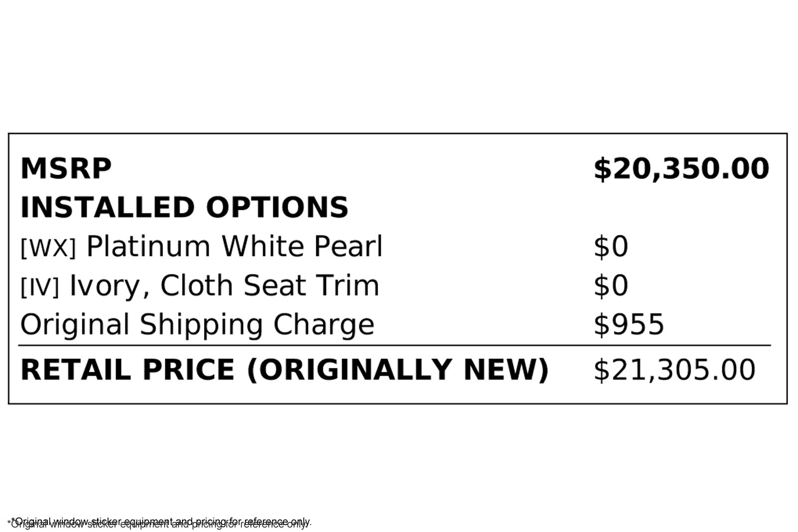Click the $21,305.00 retail total
The height and width of the screenshot is (532, 798).
tap(674, 370)
